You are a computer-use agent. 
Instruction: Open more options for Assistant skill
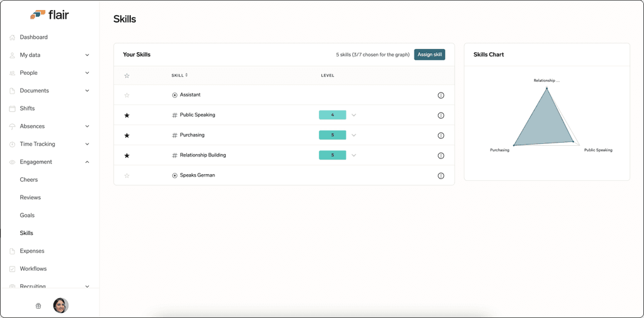pyautogui.click(x=441, y=95)
